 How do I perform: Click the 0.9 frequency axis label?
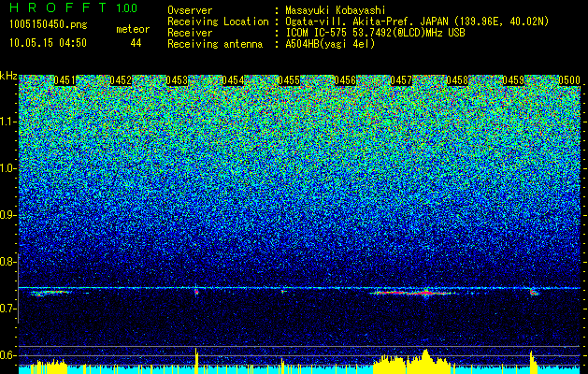coord(7,215)
